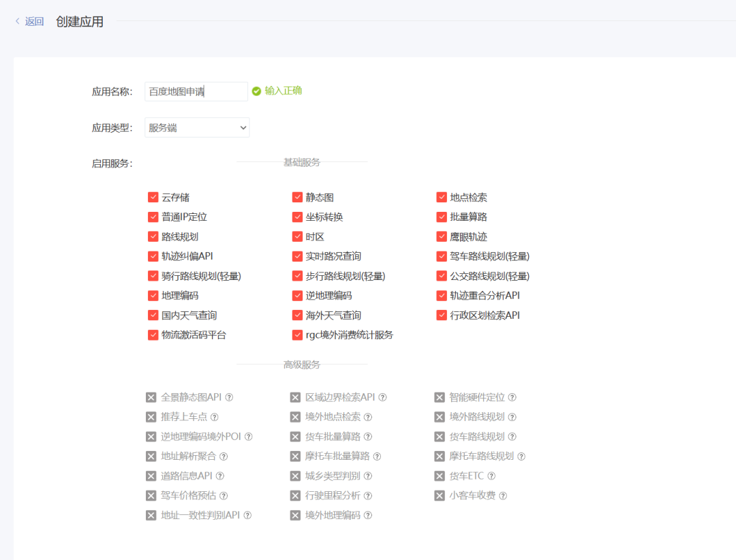Uncheck the 云存储 checkbox
The image size is (736, 560).
point(153,197)
